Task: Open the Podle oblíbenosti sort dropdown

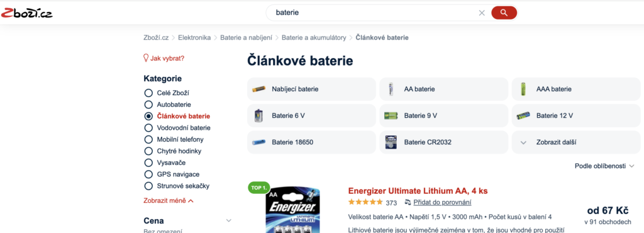Action: 604,166
